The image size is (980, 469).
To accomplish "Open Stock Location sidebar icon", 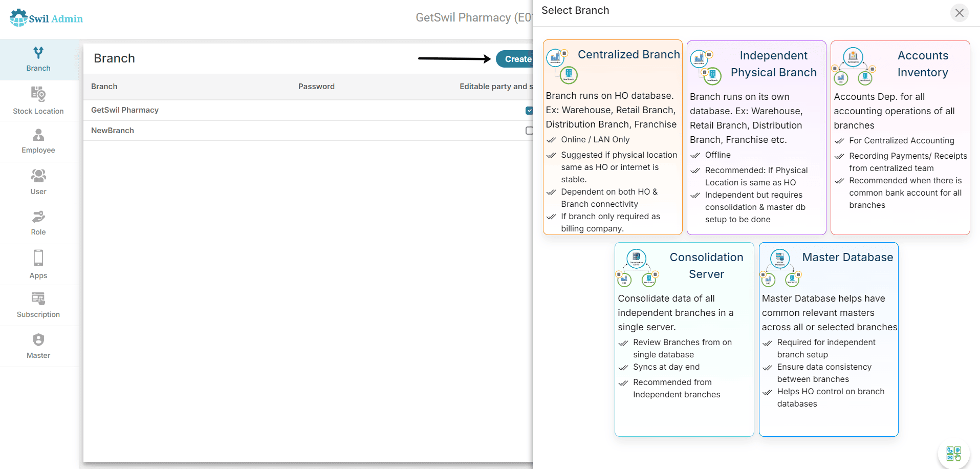I will tap(38, 94).
